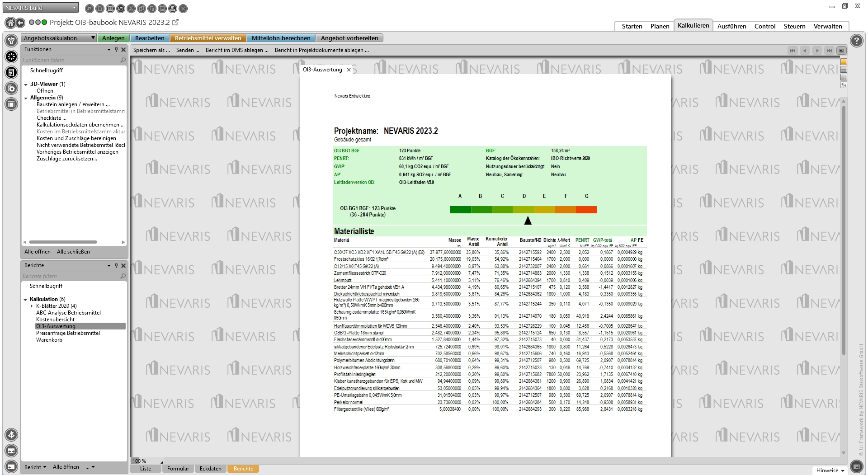Image resolution: width=868 pixels, height=475 pixels.
Task: Pin the Funktionen panel
Action: [x=116, y=50]
